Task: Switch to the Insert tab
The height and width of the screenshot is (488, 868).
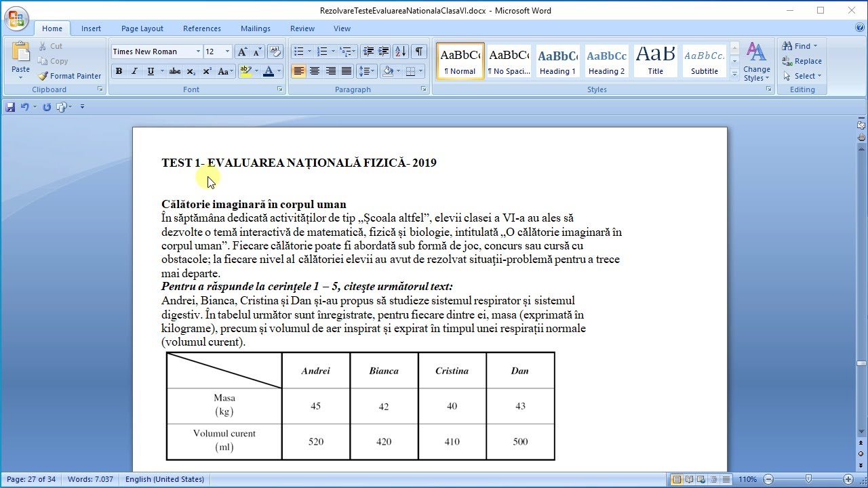Action: coord(91,28)
